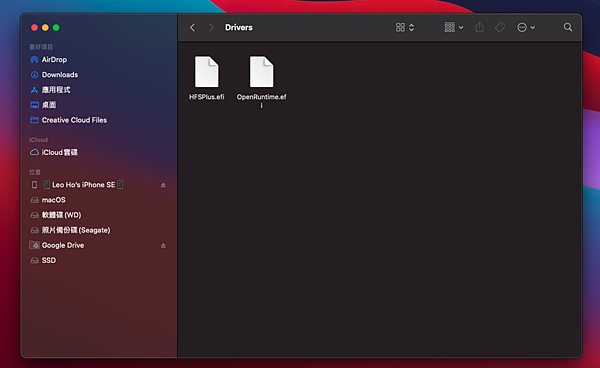Select the OpenRuntime.efi file icon
600x368 pixels.
point(262,72)
